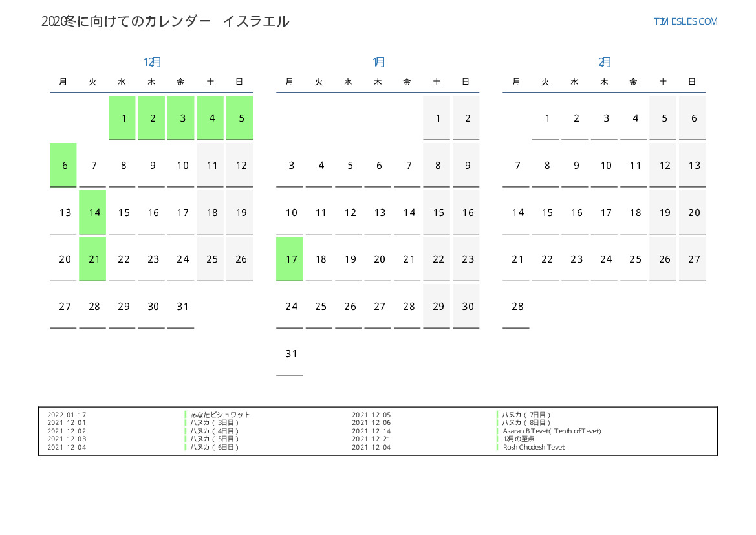The image size is (756, 535).
Task: Select December 10 in the 12月 calendar
Action: [x=181, y=165]
